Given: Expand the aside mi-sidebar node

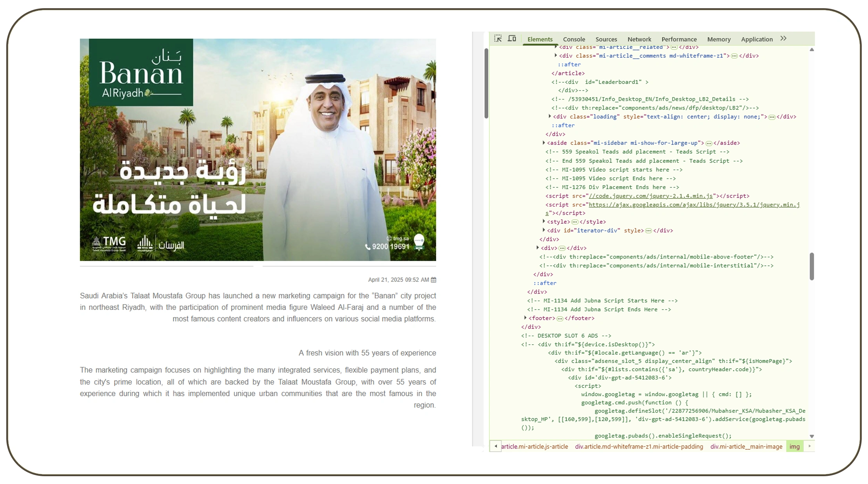Looking at the screenshot, I should (544, 143).
